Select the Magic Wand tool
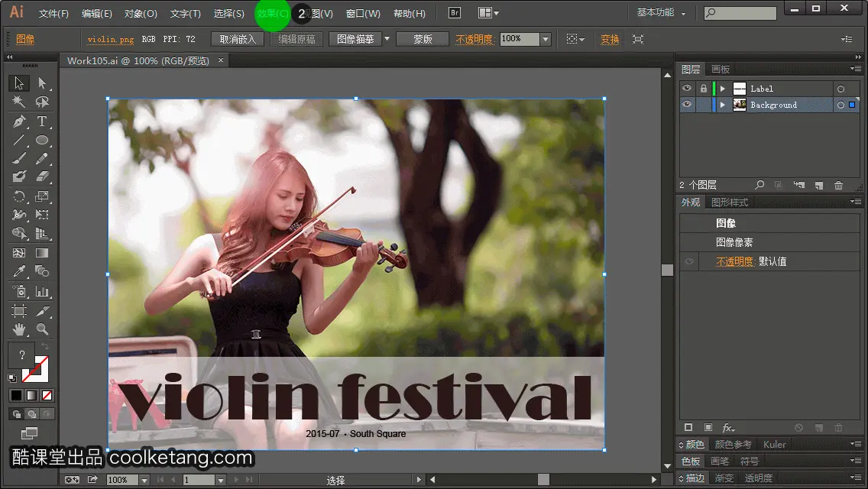Viewport: 868px width, 489px height. 19,102
